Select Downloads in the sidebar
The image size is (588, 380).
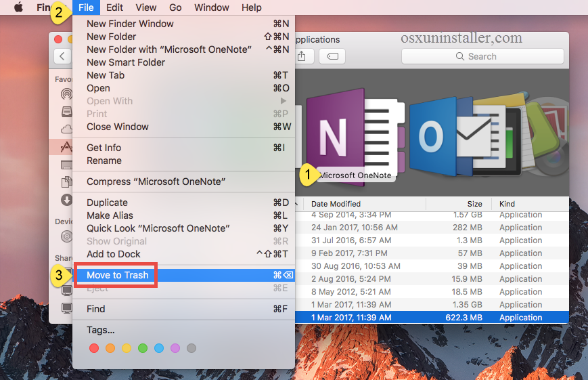click(66, 200)
